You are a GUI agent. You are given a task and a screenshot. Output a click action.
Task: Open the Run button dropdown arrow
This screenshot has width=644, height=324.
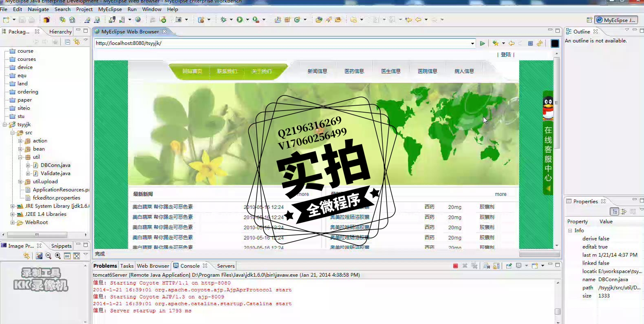point(247,20)
